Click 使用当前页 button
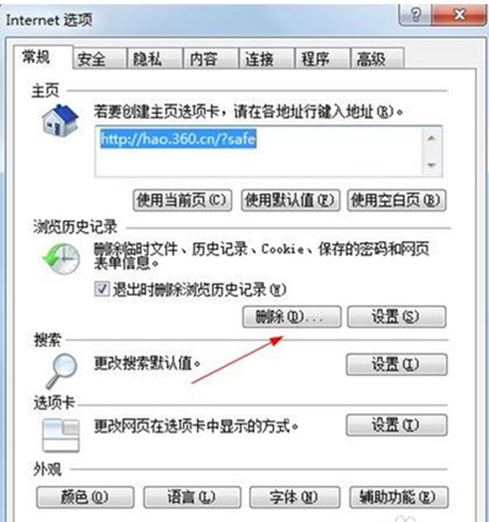The height and width of the screenshot is (522, 489). tap(182, 200)
